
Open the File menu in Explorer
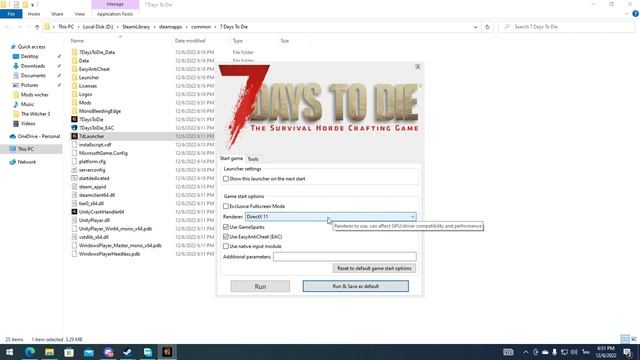click(11, 14)
